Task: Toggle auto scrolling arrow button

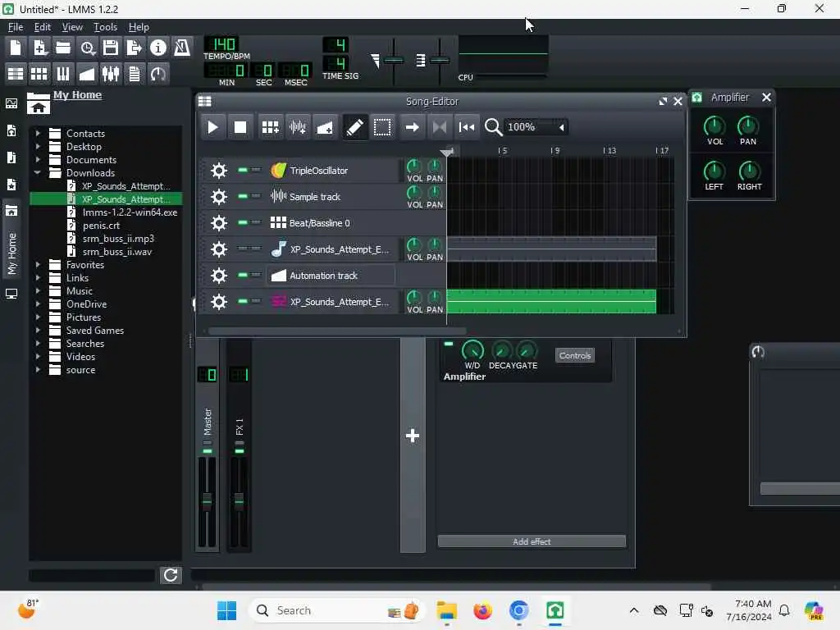Action: coord(412,127)
